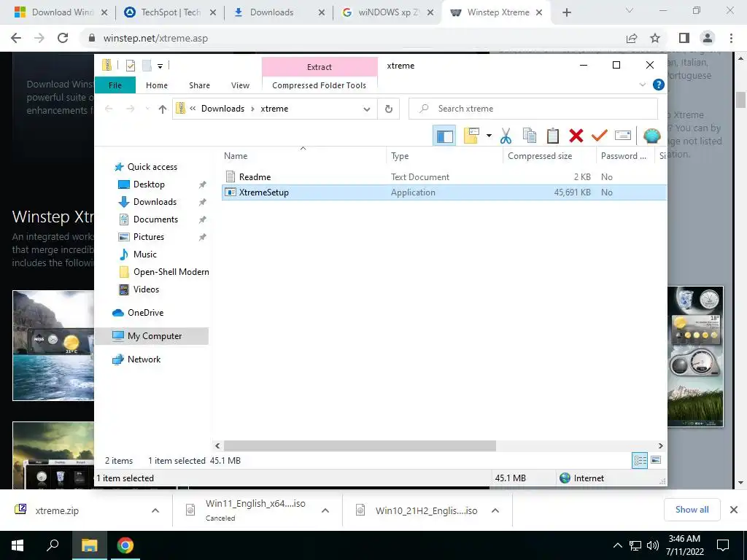
Task: Open Quick access in navigation pane
Action: pyautogui.click(x=152, y=167)
